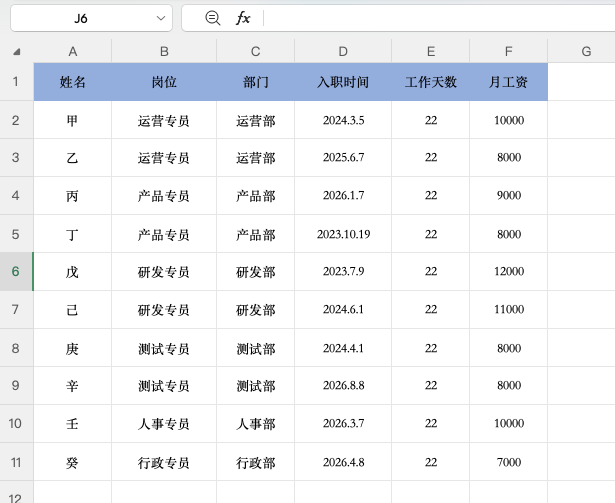Select name cell 己
Viewport: 615px width, 503px height.
tap(73, 310)
